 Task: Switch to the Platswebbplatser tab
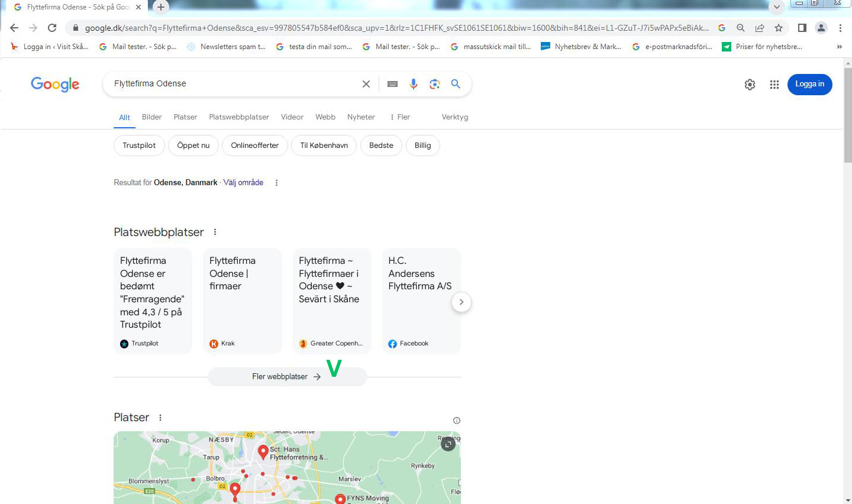(x=239, y=117)
